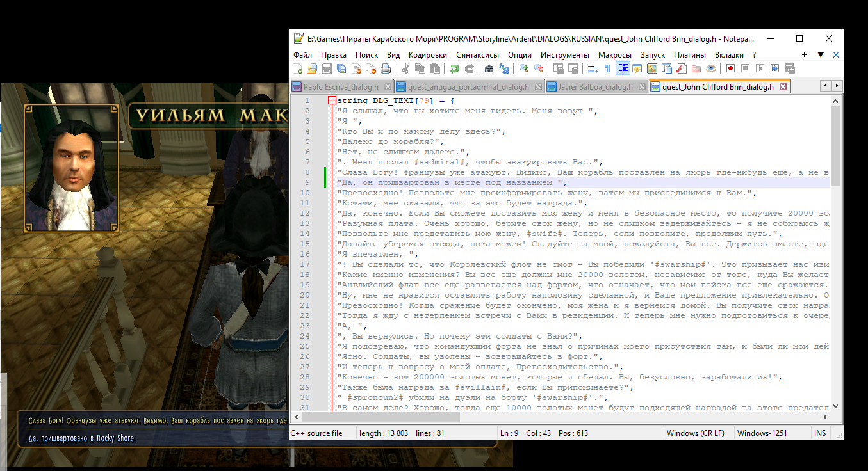Click the Paste toolbar icon
Screen dimensions: 868x471
434,68
